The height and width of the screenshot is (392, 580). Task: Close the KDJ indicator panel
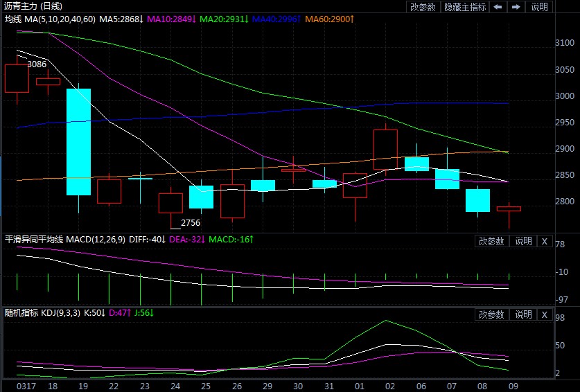coord(544,314)
